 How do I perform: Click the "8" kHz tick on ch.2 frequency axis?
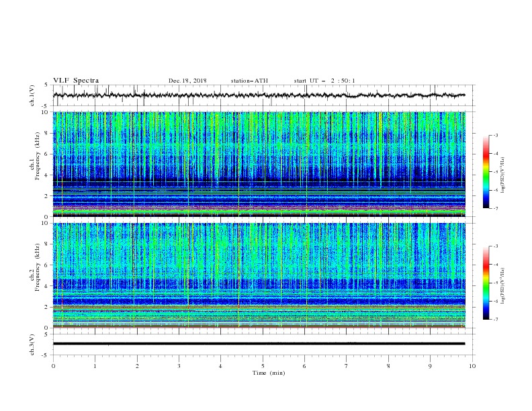tap(46, 244)
